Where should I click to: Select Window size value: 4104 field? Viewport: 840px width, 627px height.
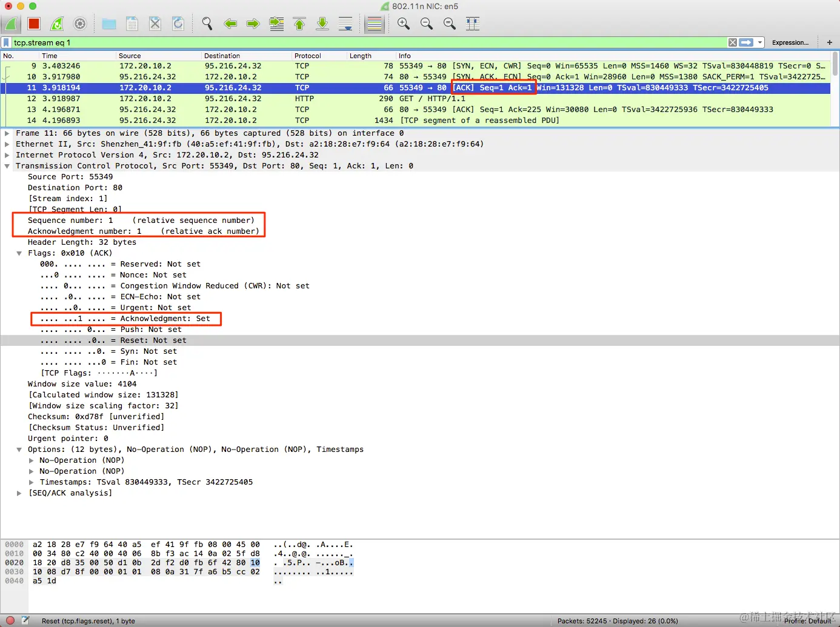point(82,384)
